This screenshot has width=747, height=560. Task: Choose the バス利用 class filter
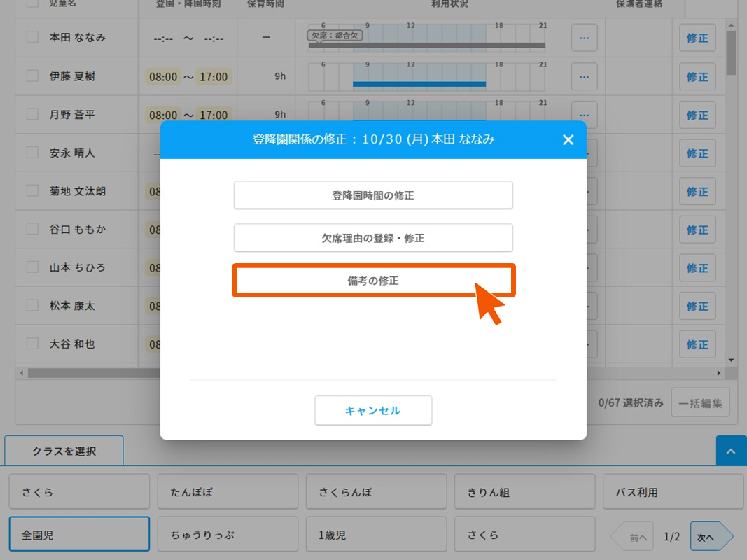(x=673, y=492)
